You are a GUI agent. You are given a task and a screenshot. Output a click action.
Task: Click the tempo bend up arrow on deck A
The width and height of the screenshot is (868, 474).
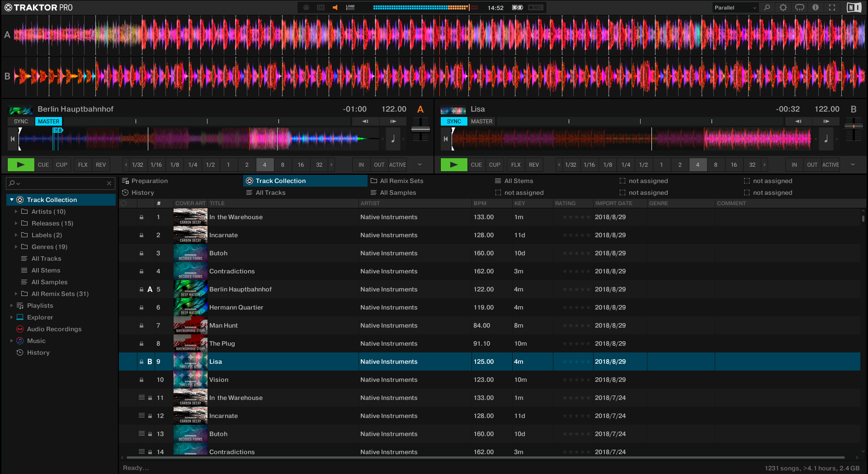pyautogui.click(x=393, y=122)
